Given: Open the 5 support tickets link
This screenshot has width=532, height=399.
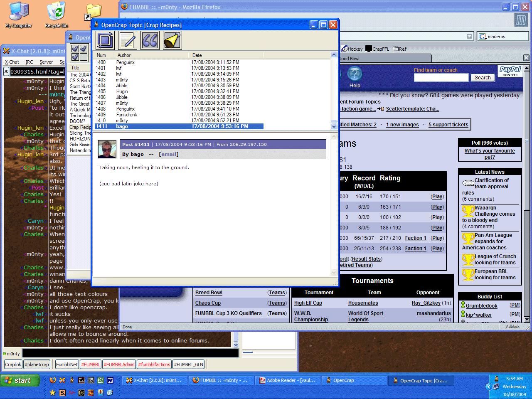Looking at the screenshot, I should 448,125.
